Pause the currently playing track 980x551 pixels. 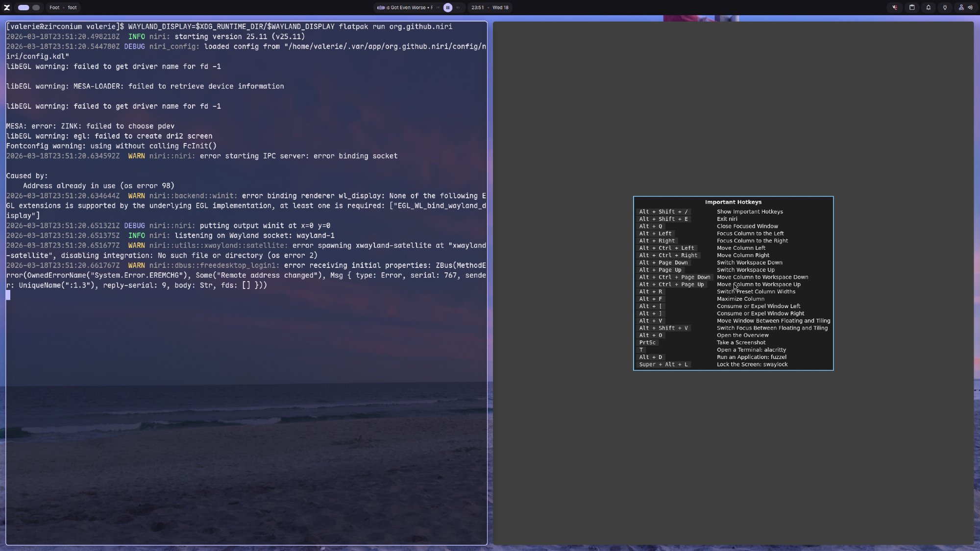point(447,7)
